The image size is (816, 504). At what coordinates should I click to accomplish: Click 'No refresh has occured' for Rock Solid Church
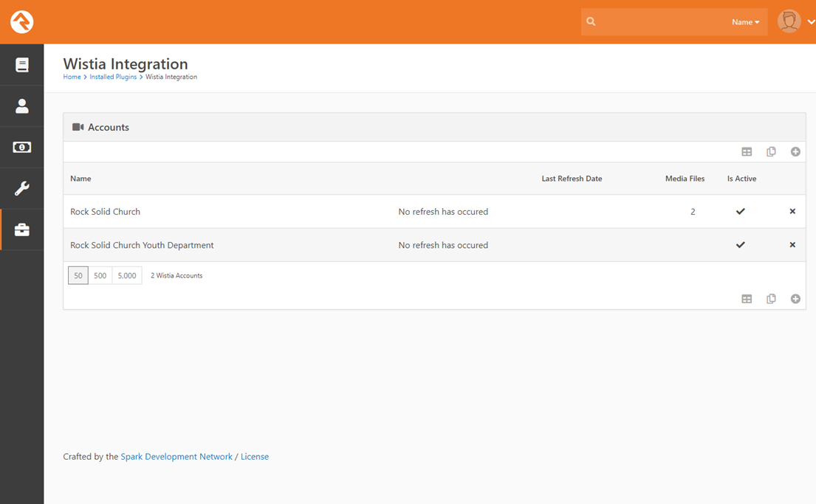point(443,212)
